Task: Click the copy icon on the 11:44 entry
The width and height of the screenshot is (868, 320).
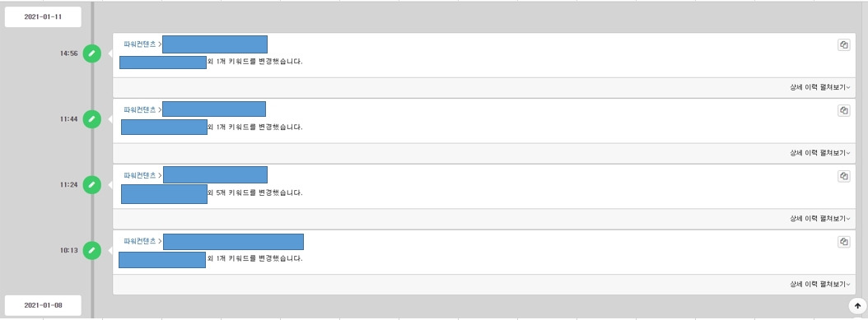Action: point(843,111)
